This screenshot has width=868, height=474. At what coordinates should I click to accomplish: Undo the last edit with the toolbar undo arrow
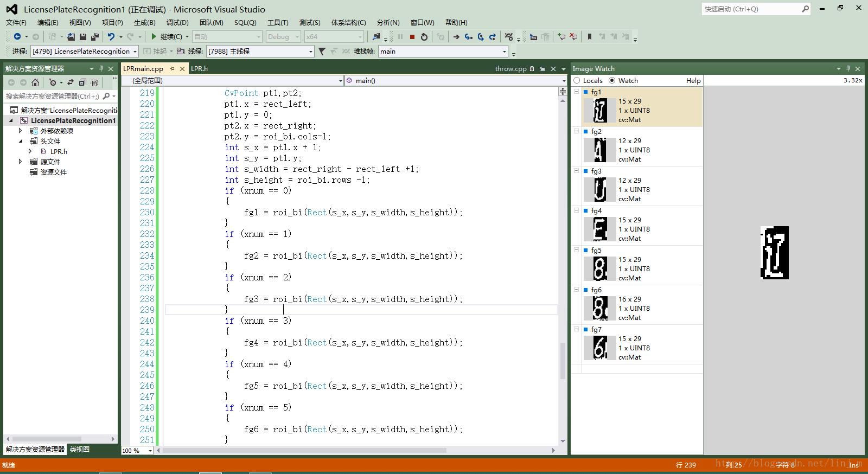click(x=111, y=36)
